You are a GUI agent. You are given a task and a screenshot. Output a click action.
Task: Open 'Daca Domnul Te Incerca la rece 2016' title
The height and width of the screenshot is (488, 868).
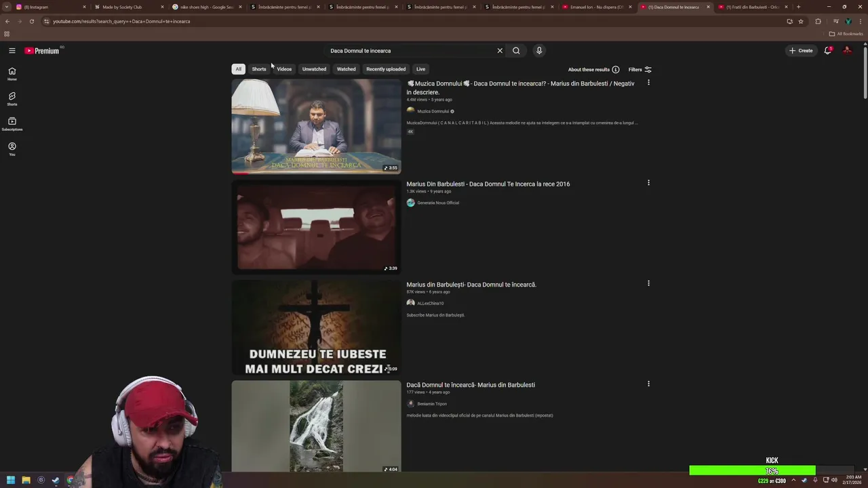coord(488,184)
